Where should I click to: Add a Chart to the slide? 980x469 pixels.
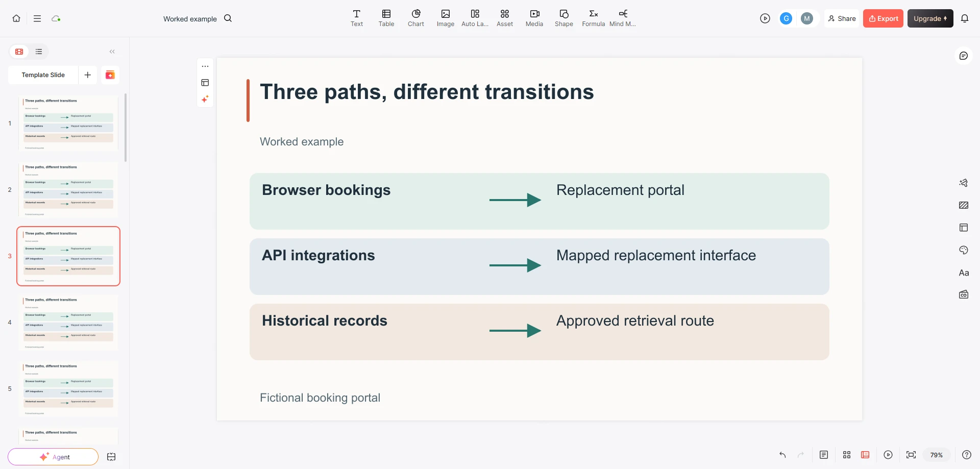click(416, 18)
